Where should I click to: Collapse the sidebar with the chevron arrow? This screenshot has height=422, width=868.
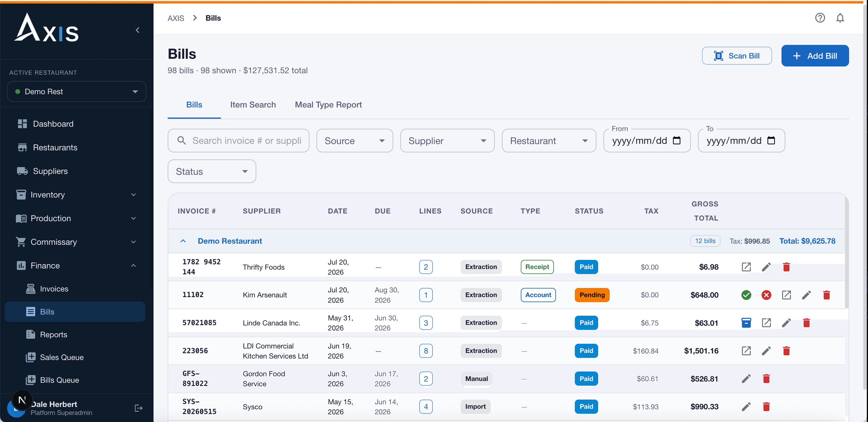pyautogui.click(x=138, y=30)
